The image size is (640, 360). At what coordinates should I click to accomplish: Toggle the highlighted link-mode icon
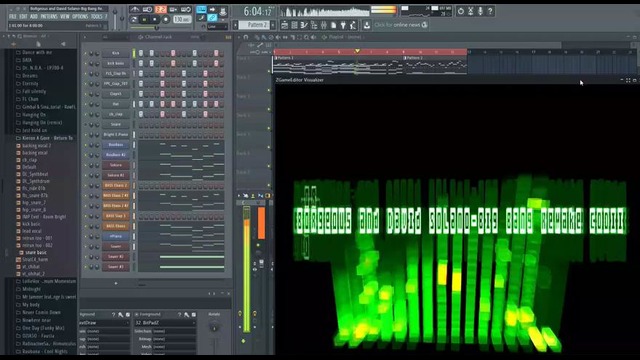212,18
